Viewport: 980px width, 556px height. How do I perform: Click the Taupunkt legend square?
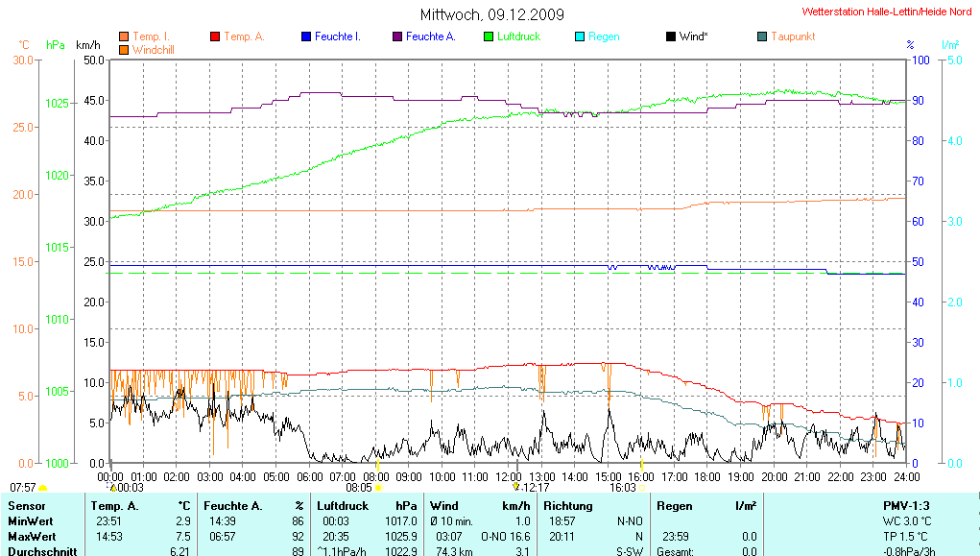click(x=762, y=36)
